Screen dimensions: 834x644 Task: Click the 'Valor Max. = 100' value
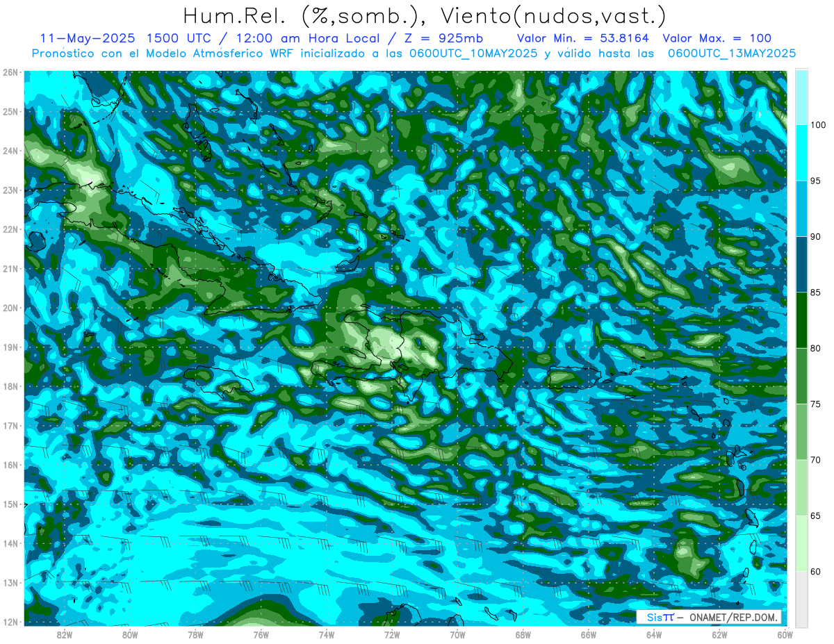[717, 38]
